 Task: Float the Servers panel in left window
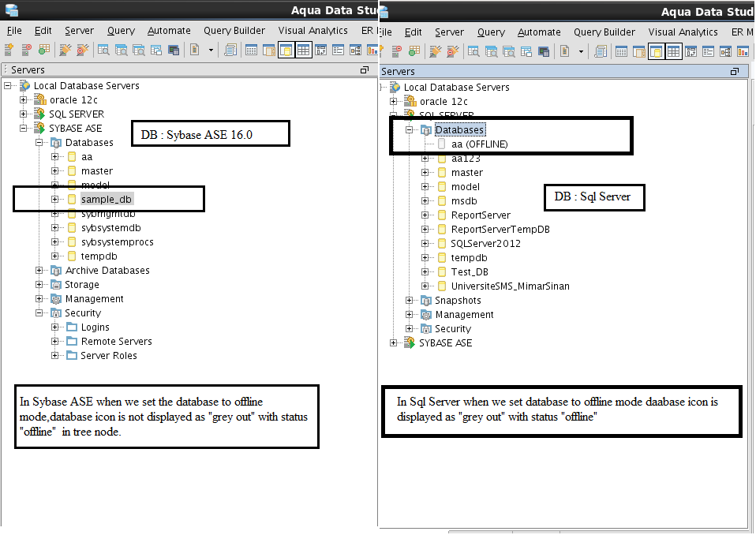[x=365, y=70]
